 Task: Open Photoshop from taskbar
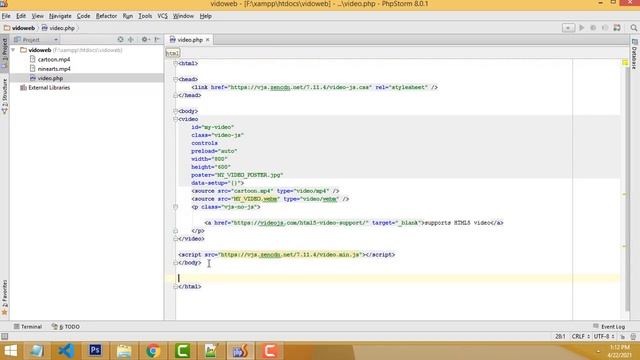pyautogui.click(x=95, y=351)
